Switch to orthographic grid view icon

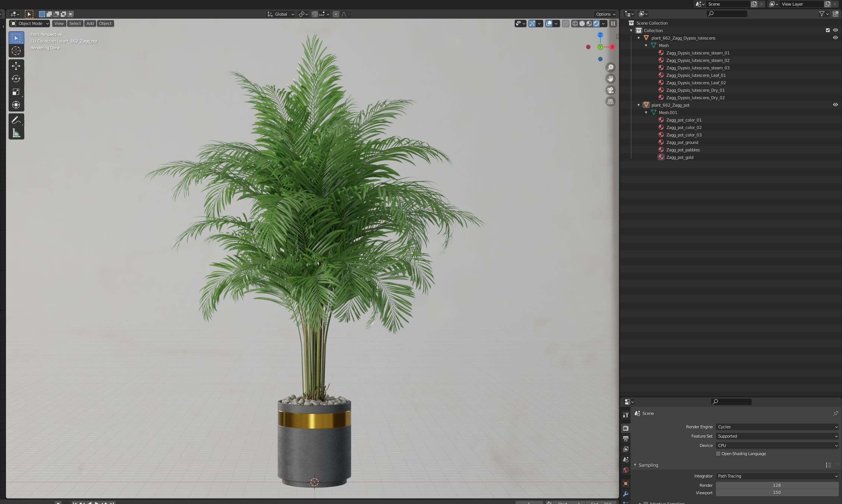[610, 101]
